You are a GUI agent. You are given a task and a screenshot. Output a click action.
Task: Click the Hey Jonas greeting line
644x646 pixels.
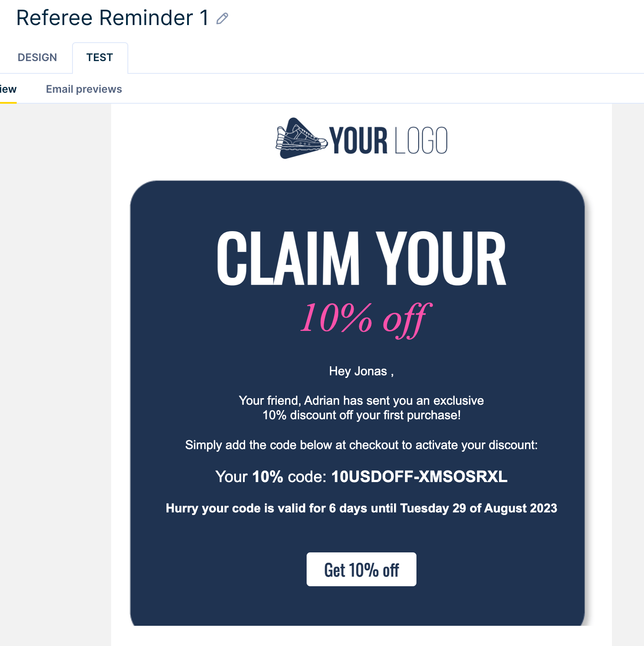[360, 371]
